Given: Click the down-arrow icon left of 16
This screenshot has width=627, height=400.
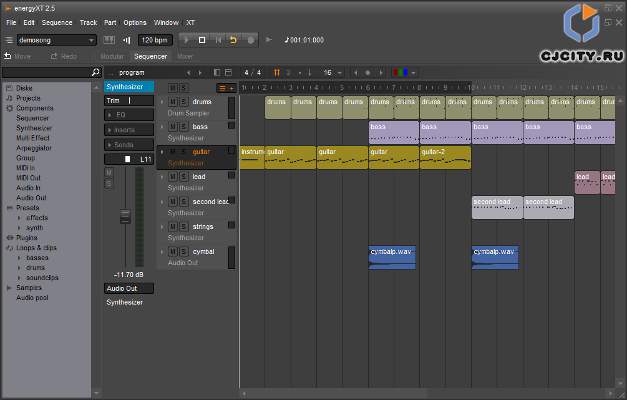Looking at the screenshot, I should pyautogui.click(x=310, y=72).
